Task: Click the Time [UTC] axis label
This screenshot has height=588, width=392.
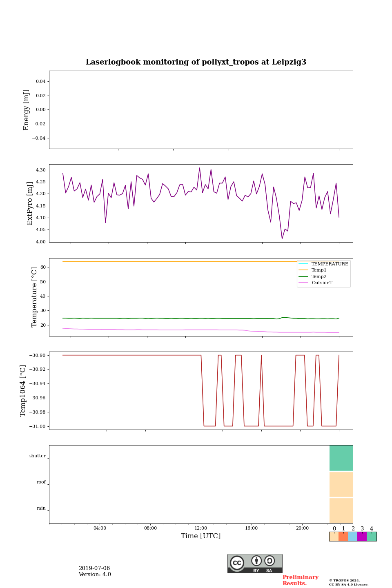Action: (201, 536)
